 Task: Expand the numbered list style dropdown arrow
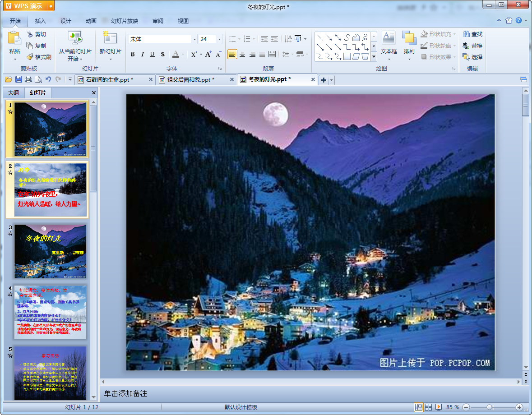tap(254, 39)
